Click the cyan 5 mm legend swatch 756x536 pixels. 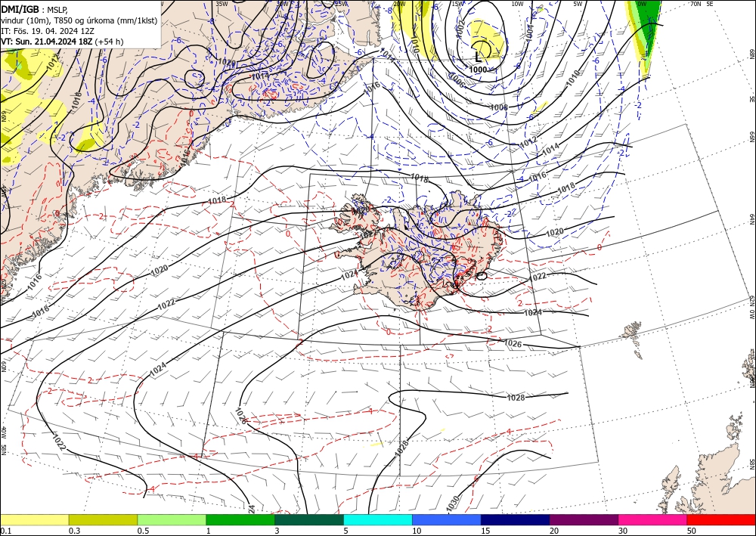[378, 519]
